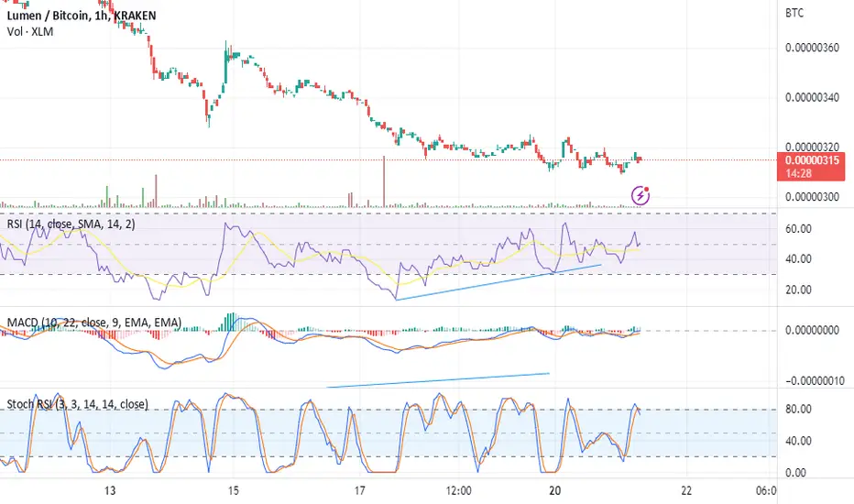Select the Vol · XLM indicator label
854x504 pixels.
pyautogui.click(x=30, y=31)
